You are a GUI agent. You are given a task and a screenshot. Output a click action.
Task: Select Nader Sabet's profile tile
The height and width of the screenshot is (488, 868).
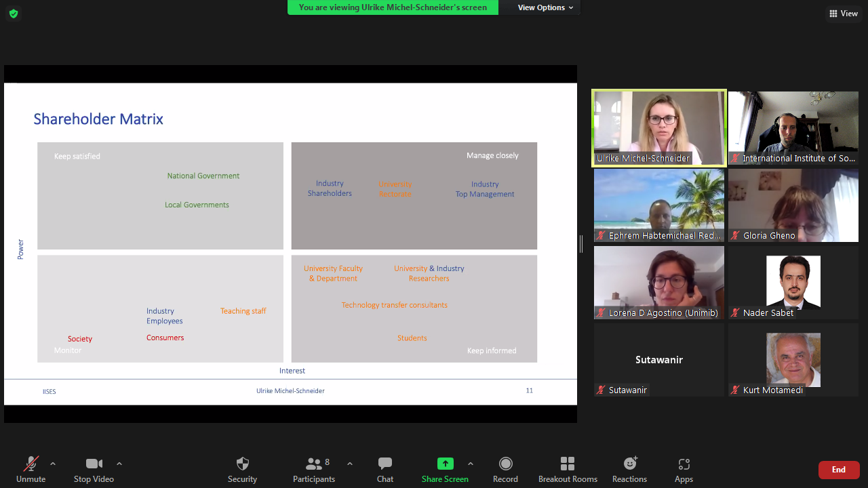pyautogui.click(x=793, y=283)
